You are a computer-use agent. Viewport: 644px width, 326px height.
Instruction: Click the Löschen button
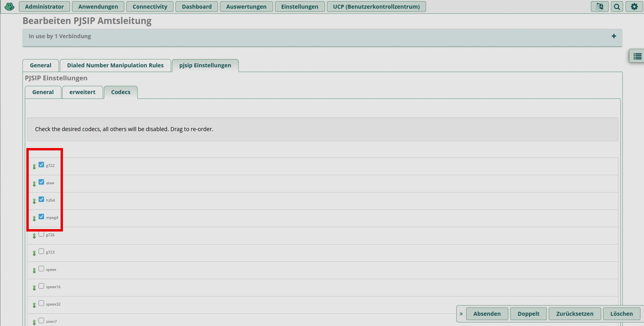(x=621, y=314)
